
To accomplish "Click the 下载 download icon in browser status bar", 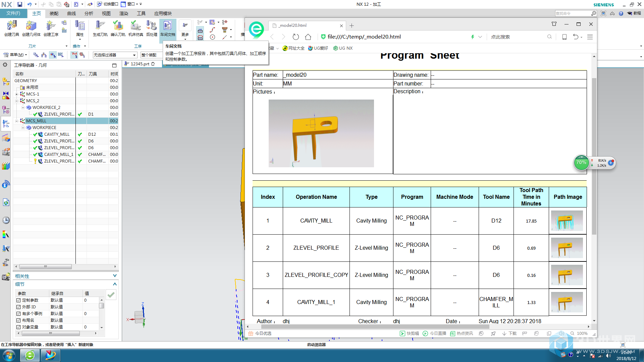I will (509, 334).
